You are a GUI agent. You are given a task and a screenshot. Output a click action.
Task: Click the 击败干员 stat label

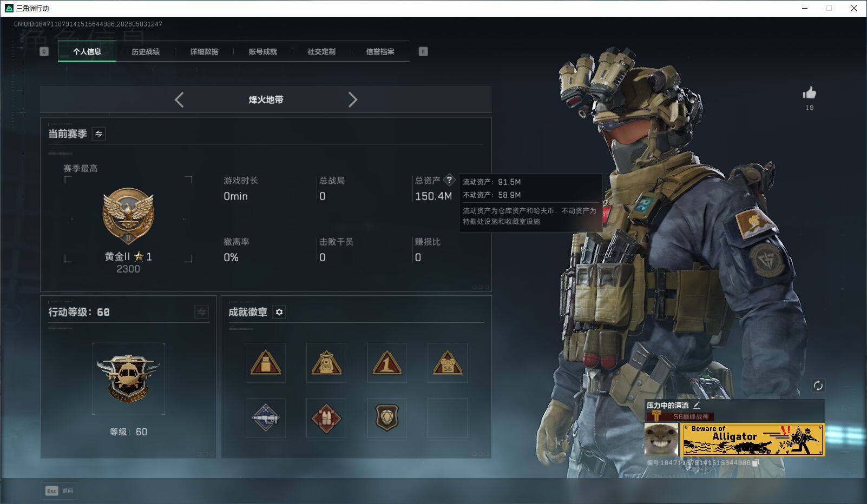tap(336, 242)
